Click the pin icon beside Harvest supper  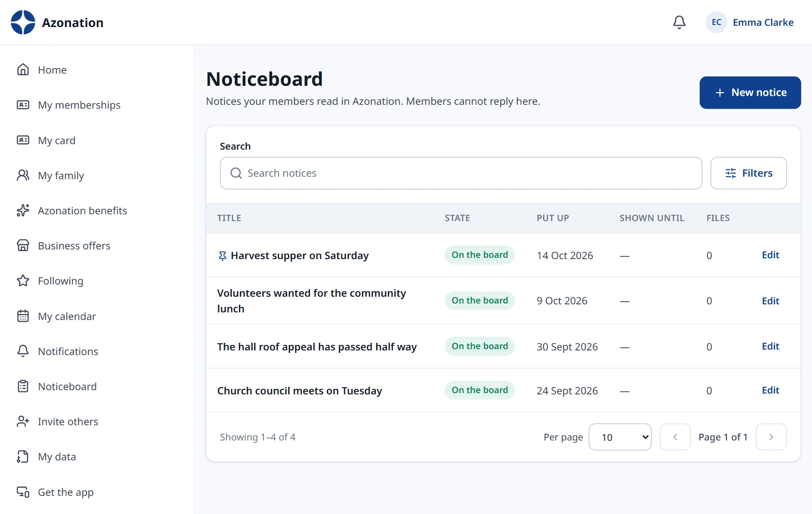[222, 256]
